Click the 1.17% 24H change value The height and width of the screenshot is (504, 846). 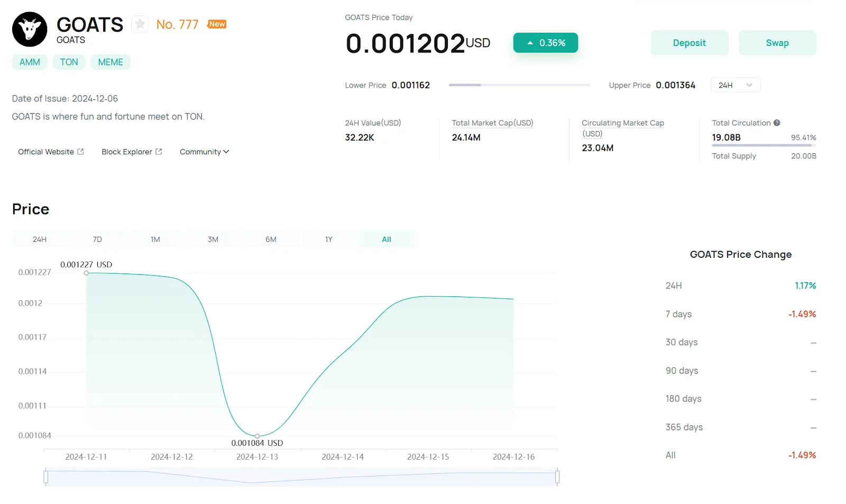[805, 286]
